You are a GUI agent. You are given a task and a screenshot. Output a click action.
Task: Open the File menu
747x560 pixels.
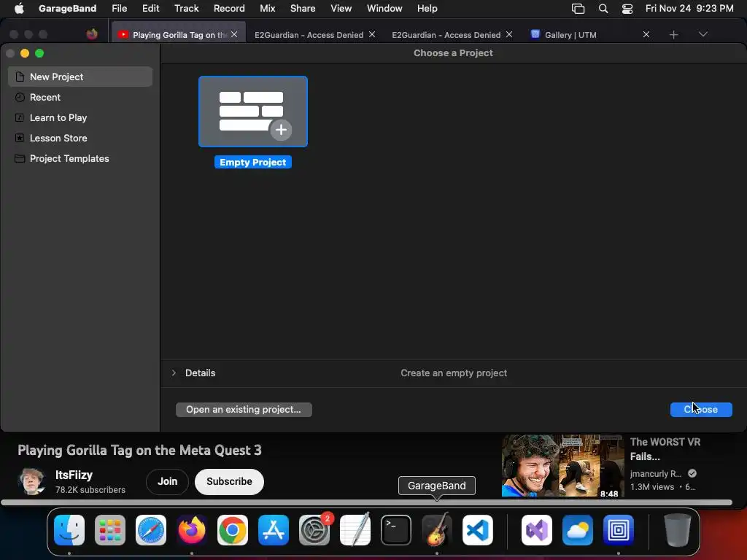119,8
